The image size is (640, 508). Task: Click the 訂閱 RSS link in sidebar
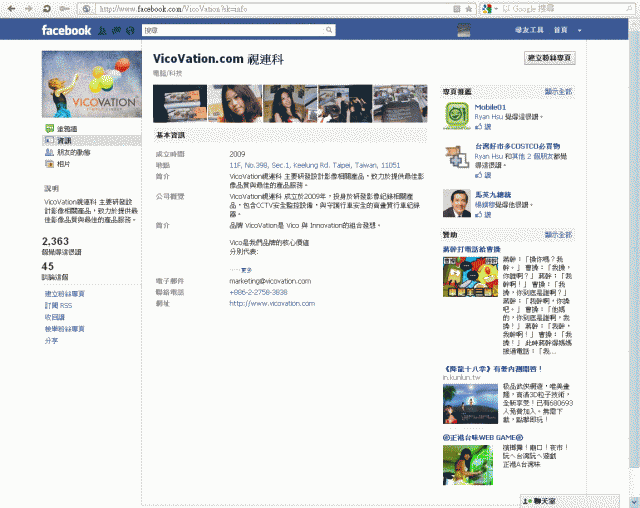tap(58, 306)
